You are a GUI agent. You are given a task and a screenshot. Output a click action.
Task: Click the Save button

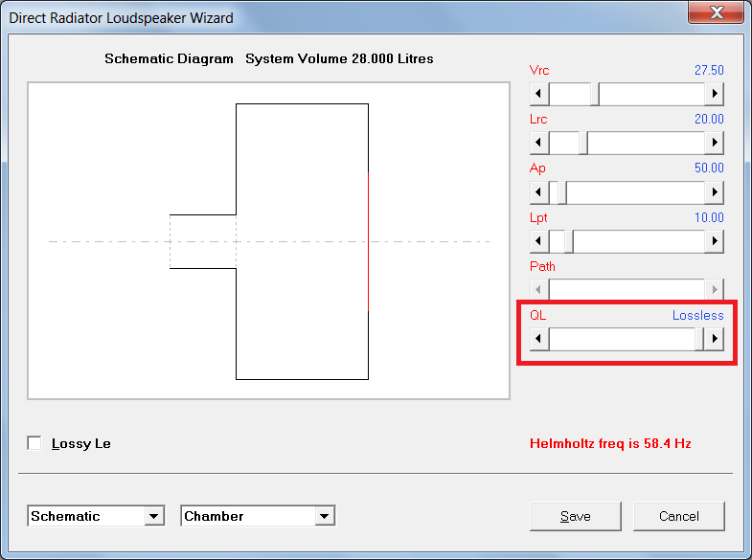tap(575, 516)
